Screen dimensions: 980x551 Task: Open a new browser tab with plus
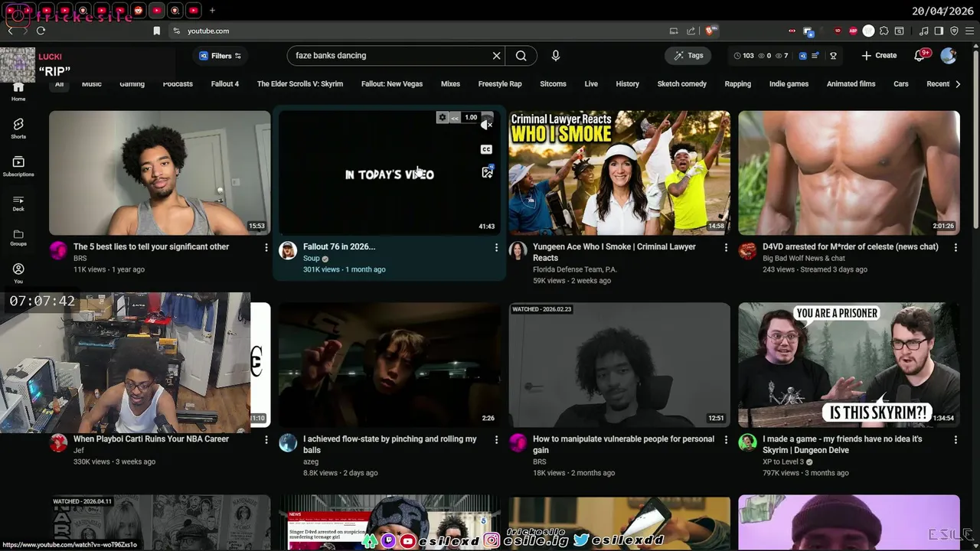tap(212, 11)
